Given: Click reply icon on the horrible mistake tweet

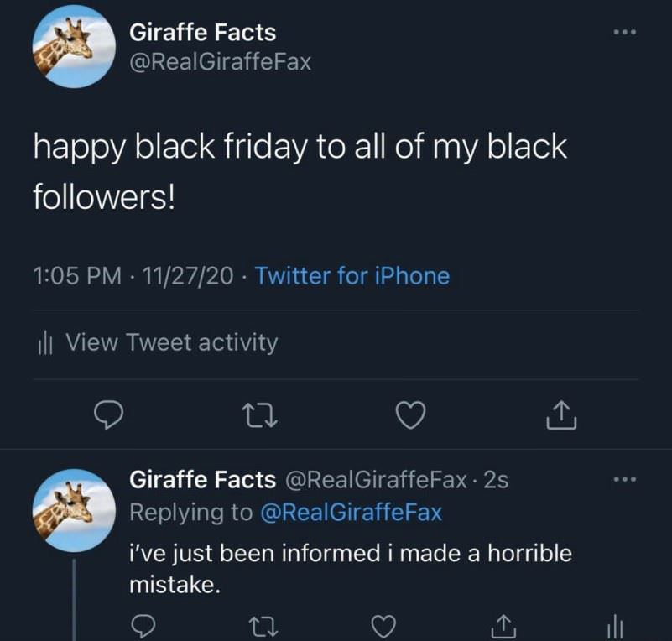Looking at the screenshot, I should (143, 626).
